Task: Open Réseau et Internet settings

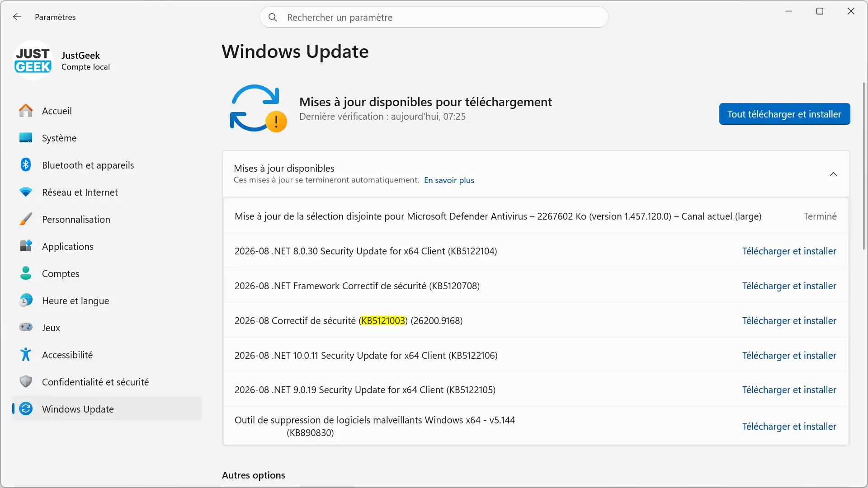Action: tap(107, 192)
